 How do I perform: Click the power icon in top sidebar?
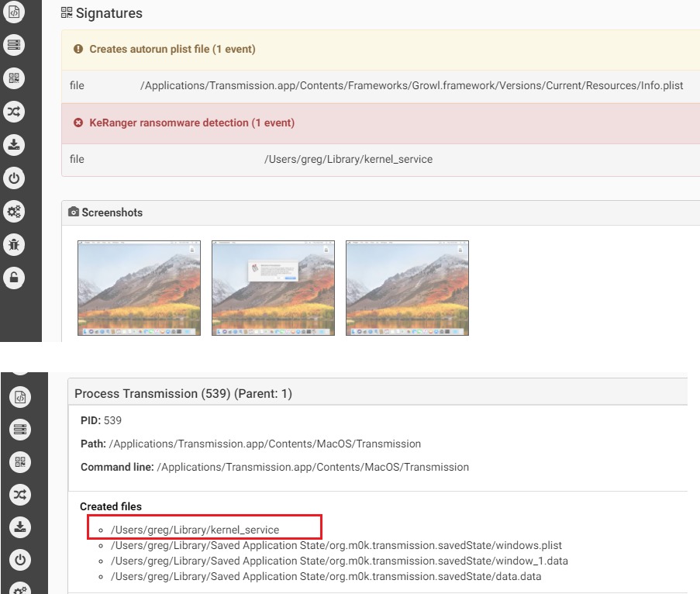pos(14,178)
